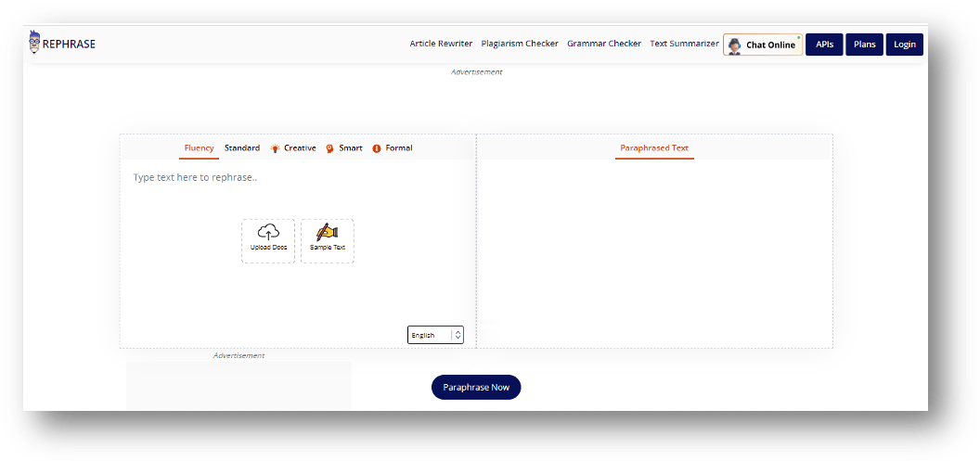
Task: Open the Text Summarizer link
Action: click(x=684, y=44)
